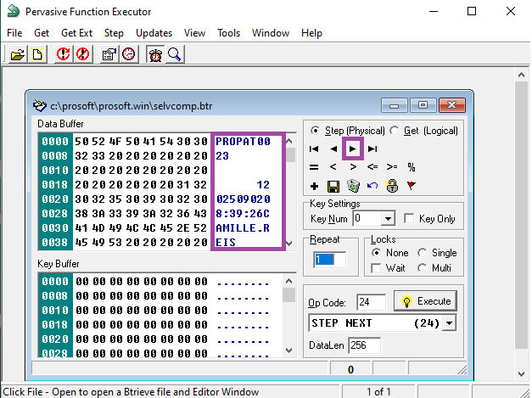The height and width of the screenshot is (398, 532).
Task: Click the plus insert record icon
Action: pos(314,186)
